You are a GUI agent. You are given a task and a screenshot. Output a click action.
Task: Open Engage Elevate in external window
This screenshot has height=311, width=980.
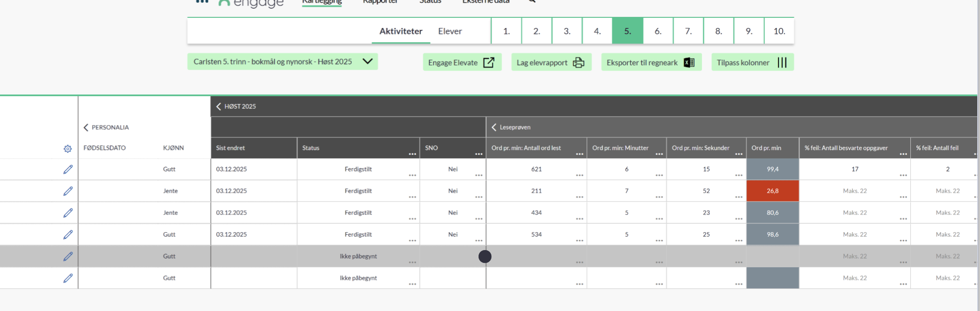(x=462, y=62)
